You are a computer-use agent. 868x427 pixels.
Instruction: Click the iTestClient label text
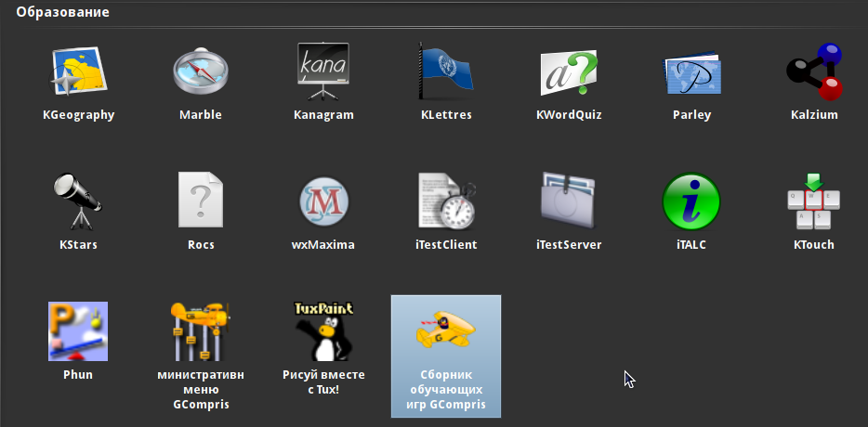[x=446, y=244]
